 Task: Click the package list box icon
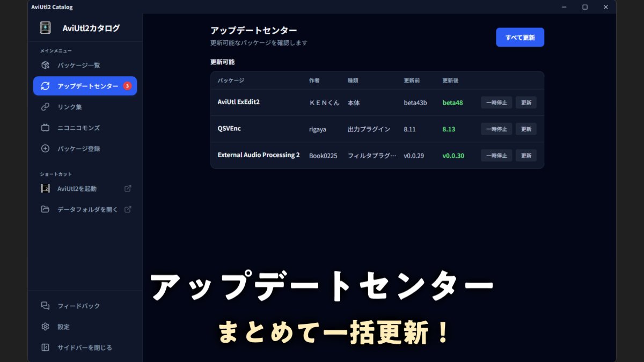[x=46, y=65]
